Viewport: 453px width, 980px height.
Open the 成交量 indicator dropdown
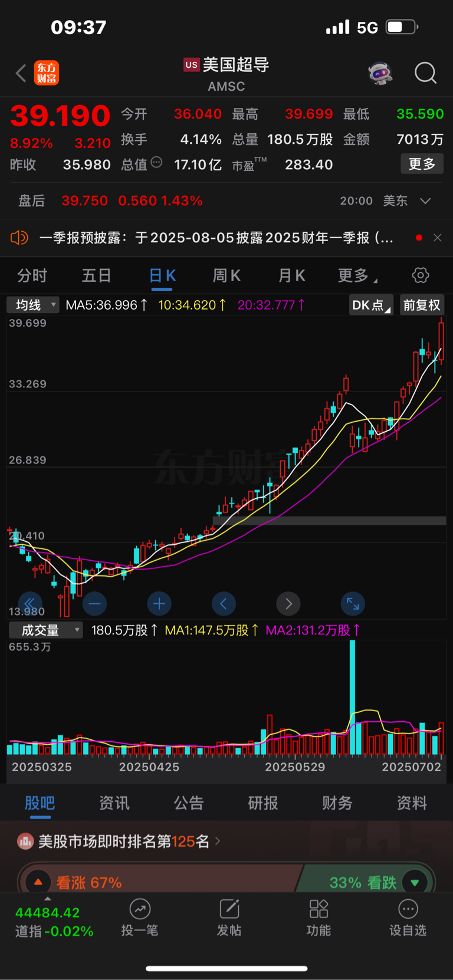45,630
